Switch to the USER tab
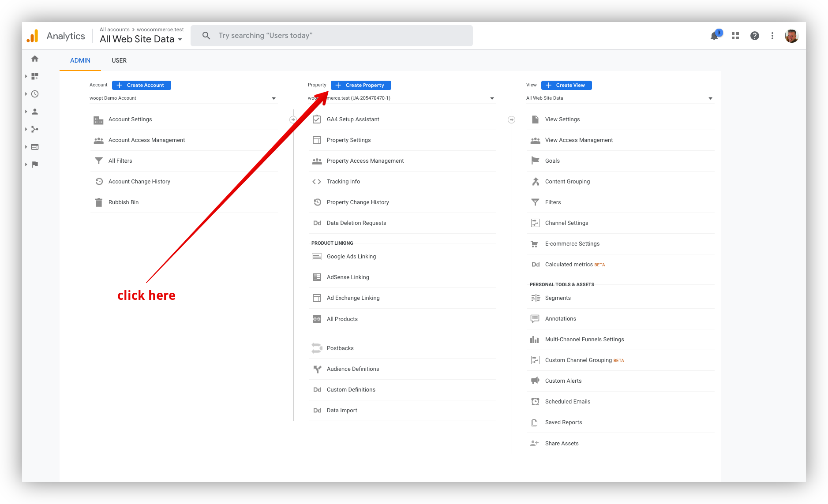The width and height of the screenshot is (828, 504). coord(119,60)
